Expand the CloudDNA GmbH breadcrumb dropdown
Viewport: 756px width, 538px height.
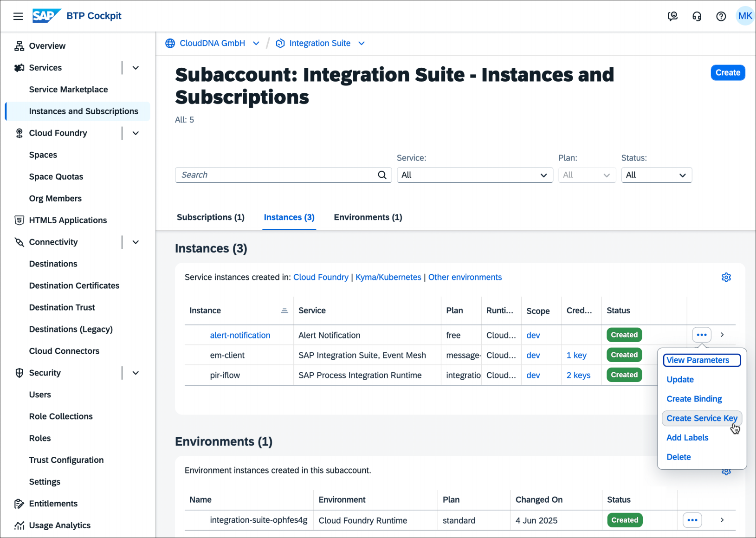pyautogui.click(x=256, y=43)
